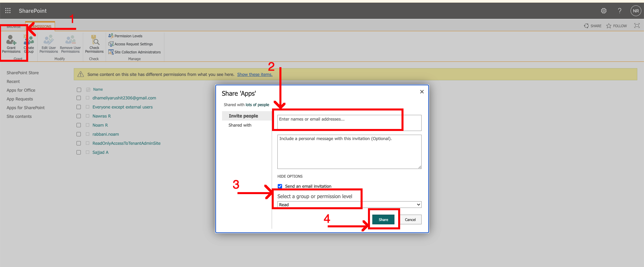
Task: Select checkbox for Sajjad A
Action: [x=79, y=152]
